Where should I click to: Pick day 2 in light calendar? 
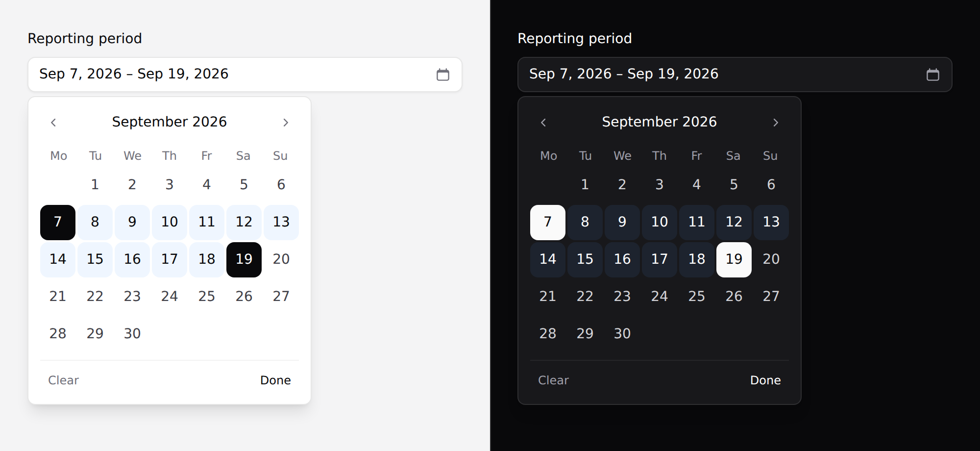[x=132, y=185]
